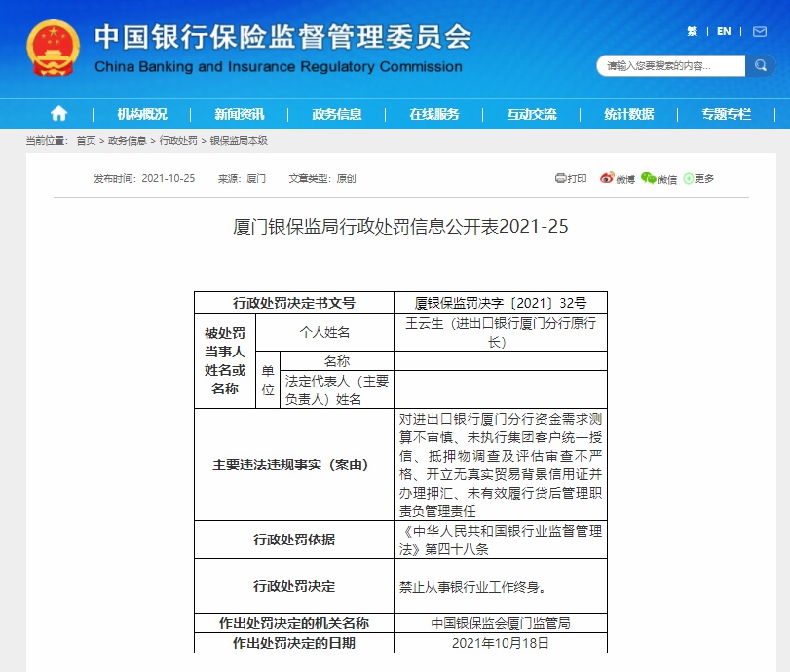Click the search input field

(666, 65)
